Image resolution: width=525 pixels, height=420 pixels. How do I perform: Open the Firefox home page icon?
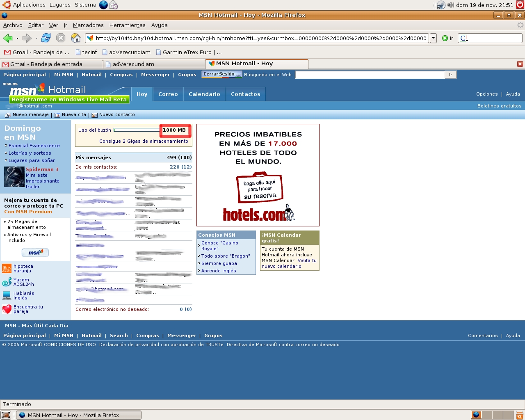click(76, 38)
